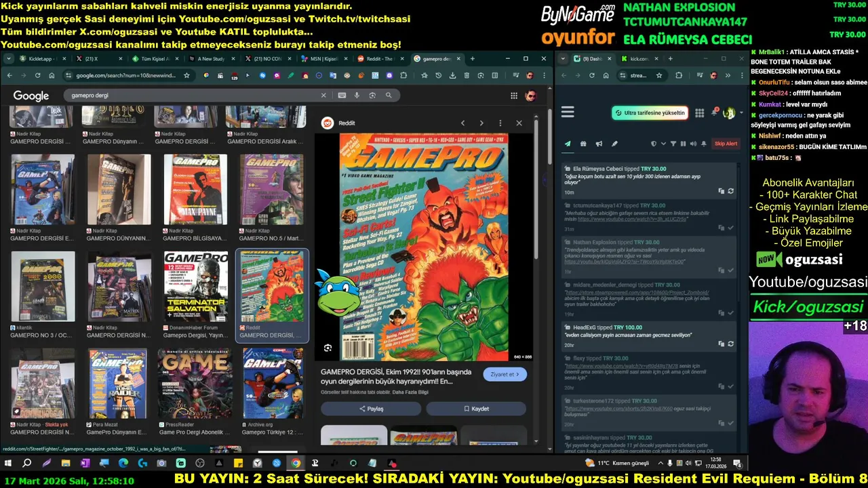Image resolution: width=868 pixels, height=488 pixels.
Task: Reload the Google search page
Action: point(37,75)
